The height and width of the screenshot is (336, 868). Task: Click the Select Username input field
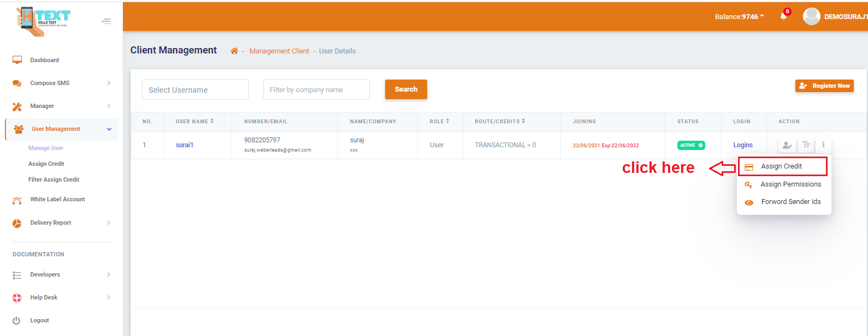click(195, 90)
